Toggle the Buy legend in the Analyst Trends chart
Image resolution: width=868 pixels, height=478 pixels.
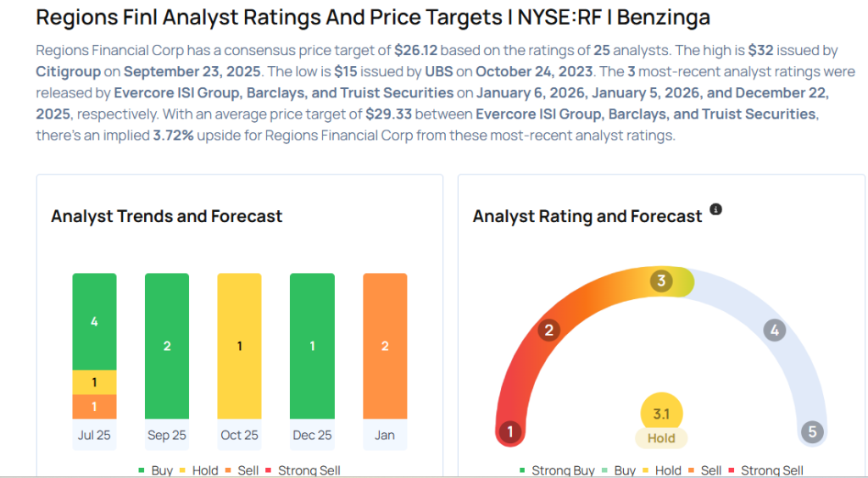coord(155,470)
